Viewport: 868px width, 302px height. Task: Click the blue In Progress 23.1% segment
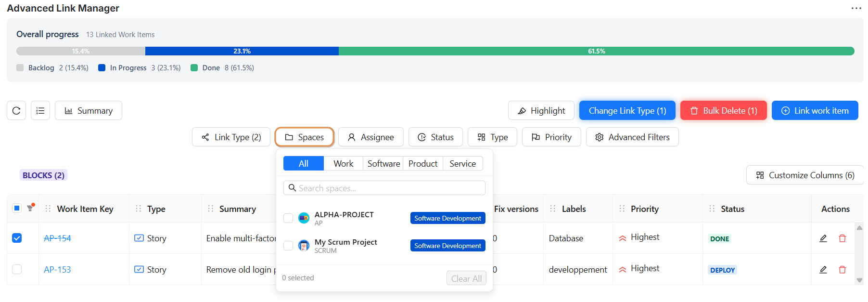click(x=242, y=51)
